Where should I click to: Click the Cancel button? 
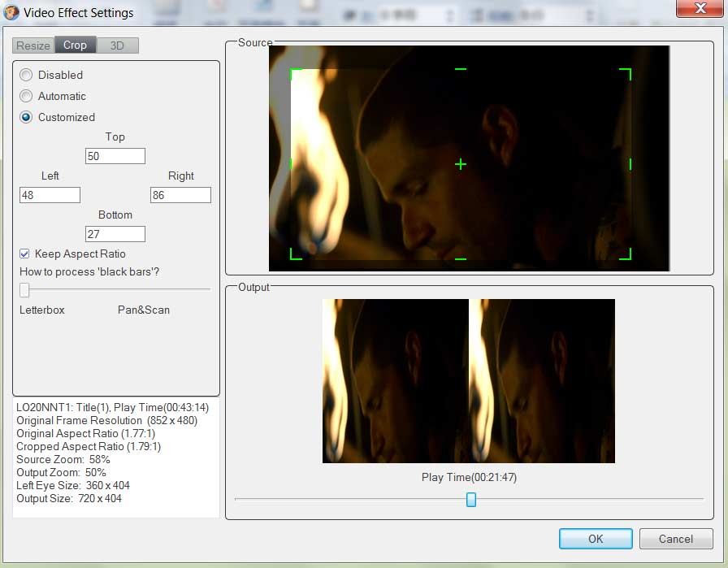pos(676,539)
